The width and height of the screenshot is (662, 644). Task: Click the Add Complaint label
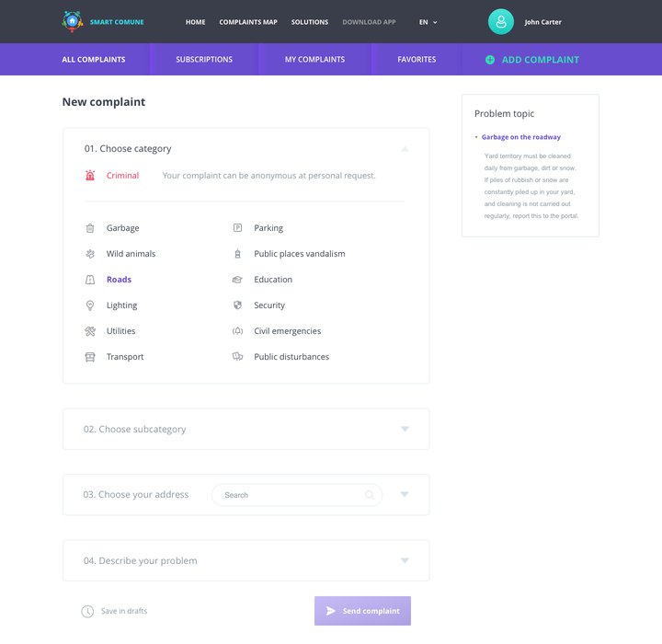click(541, 60)
